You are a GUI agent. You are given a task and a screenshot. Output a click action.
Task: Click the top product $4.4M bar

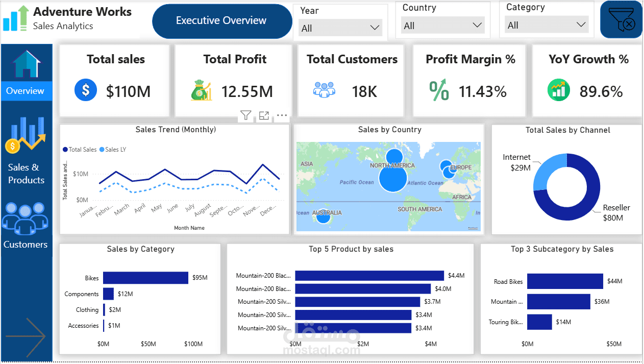click(369, 276)
